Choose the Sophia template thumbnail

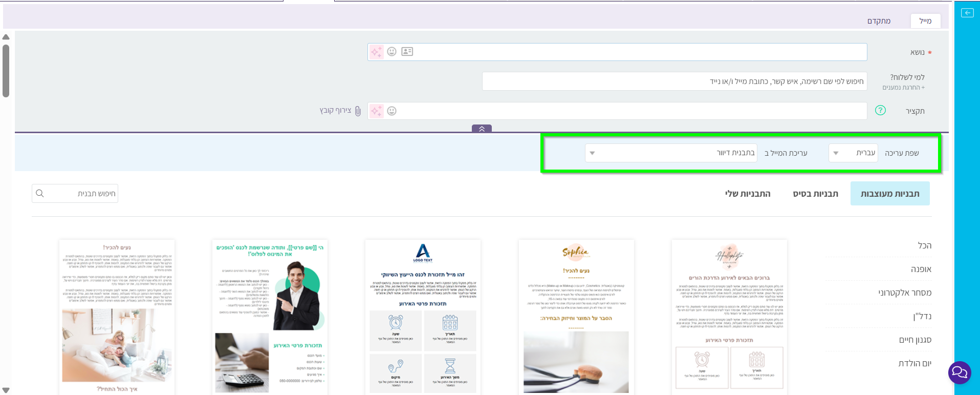(576, 317)
